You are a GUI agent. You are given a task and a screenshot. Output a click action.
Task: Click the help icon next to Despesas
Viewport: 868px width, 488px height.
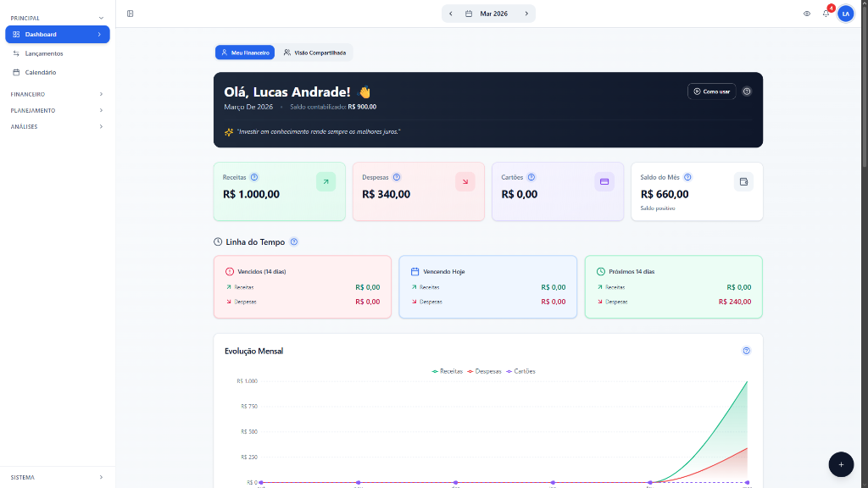click(397, 177)
